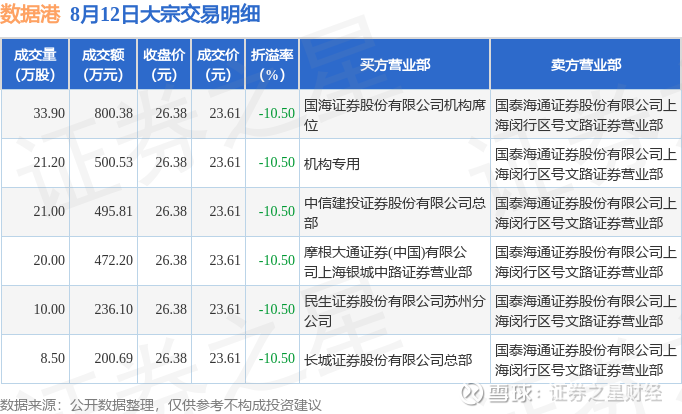The image size is (682, 414).
Task: Select the 卖方营业部 column header
Action: point(585,64)
